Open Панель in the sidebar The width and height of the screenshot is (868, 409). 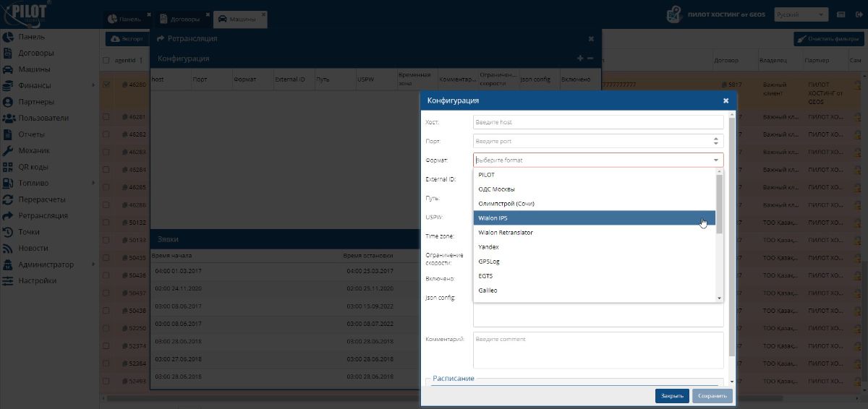coord(31,37)
